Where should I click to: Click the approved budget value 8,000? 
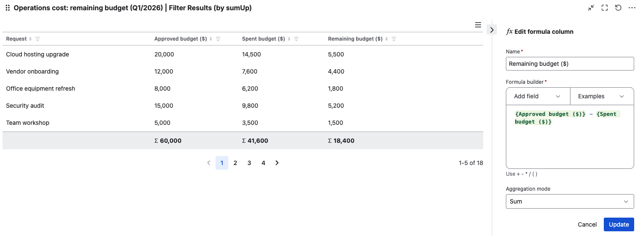[x=162, y=88]
